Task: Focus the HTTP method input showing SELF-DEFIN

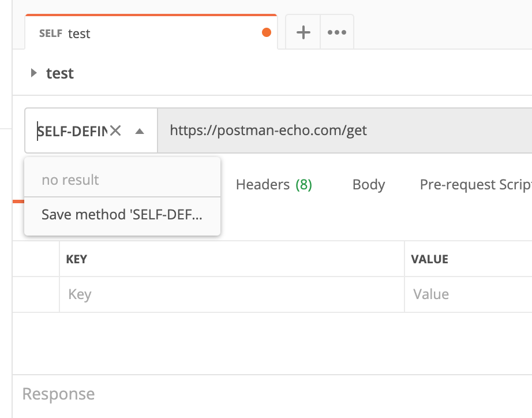Action: 72,131
